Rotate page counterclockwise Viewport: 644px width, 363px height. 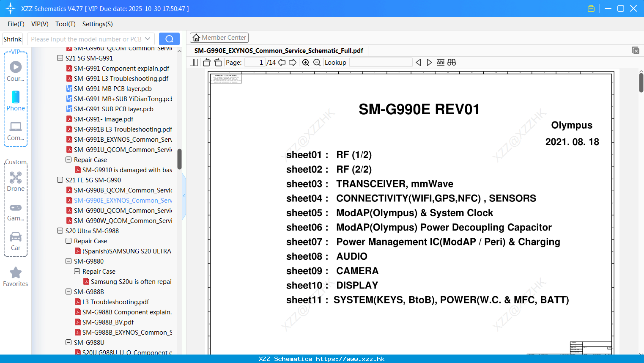(206, 63)
